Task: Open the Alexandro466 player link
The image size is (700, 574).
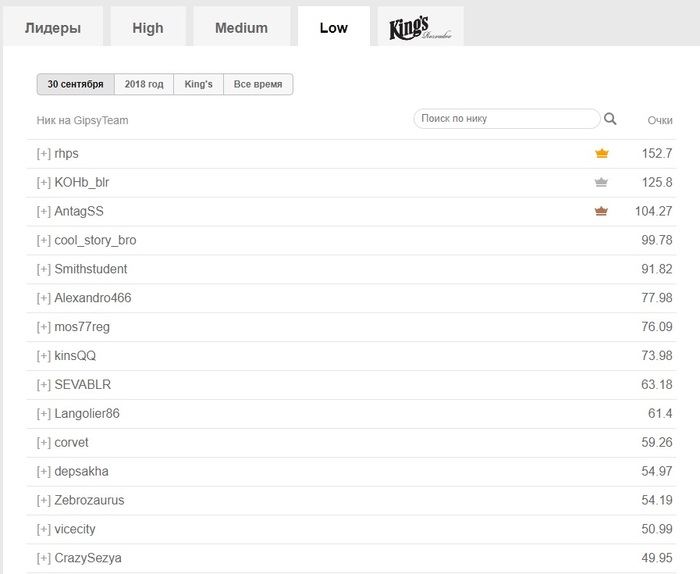Action: point(93,298)
